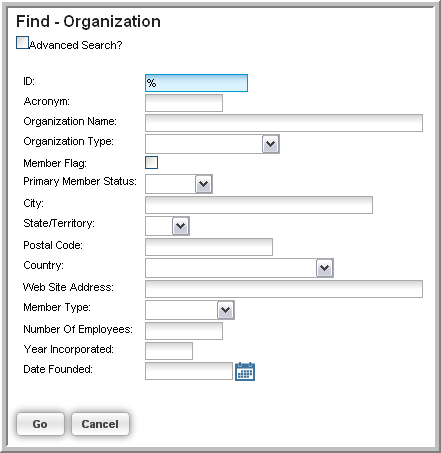This screenshot has width=441, height=453.
Task: Expand the Organization Type dropdown
Action: tap(212, 144)
